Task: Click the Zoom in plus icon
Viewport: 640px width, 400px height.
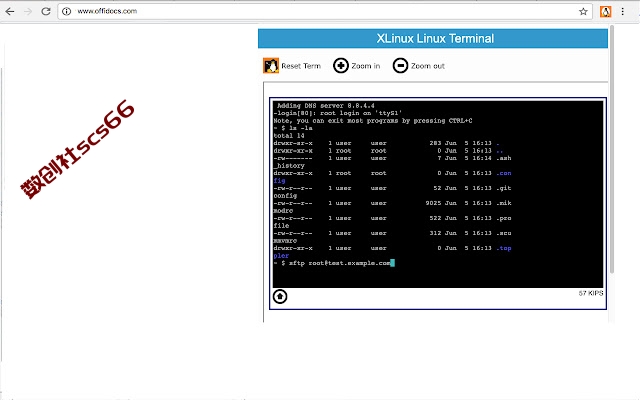Action: (341, 66)
